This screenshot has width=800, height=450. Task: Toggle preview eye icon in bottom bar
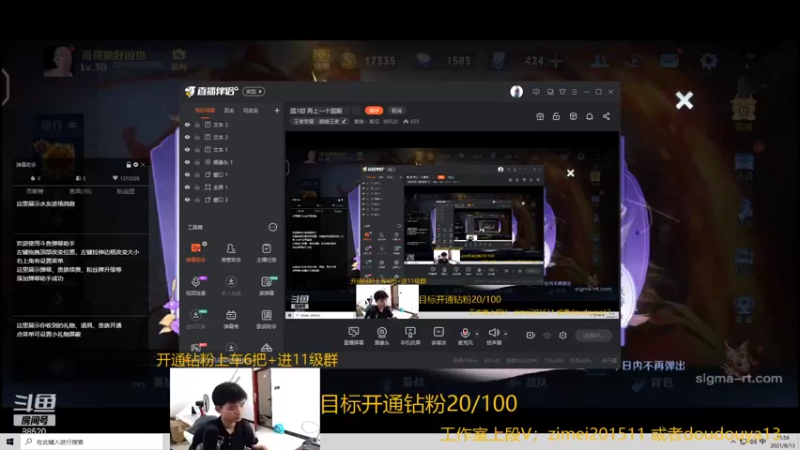[547, 335]
